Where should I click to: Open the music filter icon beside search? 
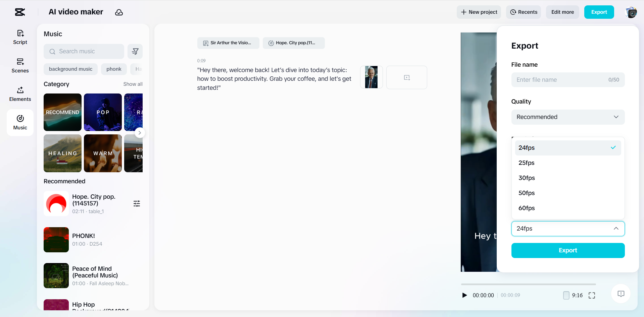pyautogui.click(x=135, y=51)
